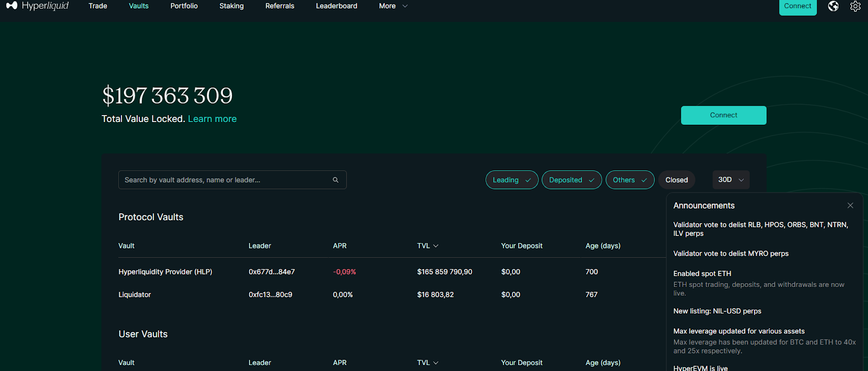Sort User Vaults by TVL

[x=427, y=363]
